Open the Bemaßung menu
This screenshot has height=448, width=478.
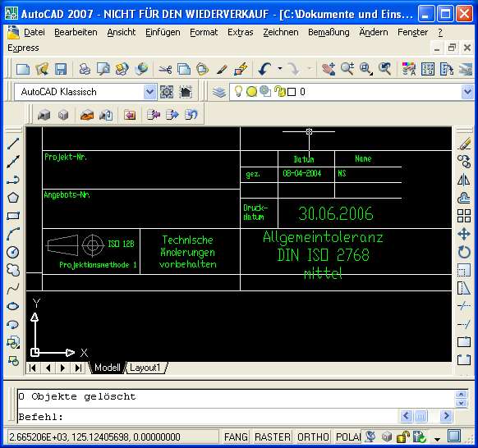[329, 32]
